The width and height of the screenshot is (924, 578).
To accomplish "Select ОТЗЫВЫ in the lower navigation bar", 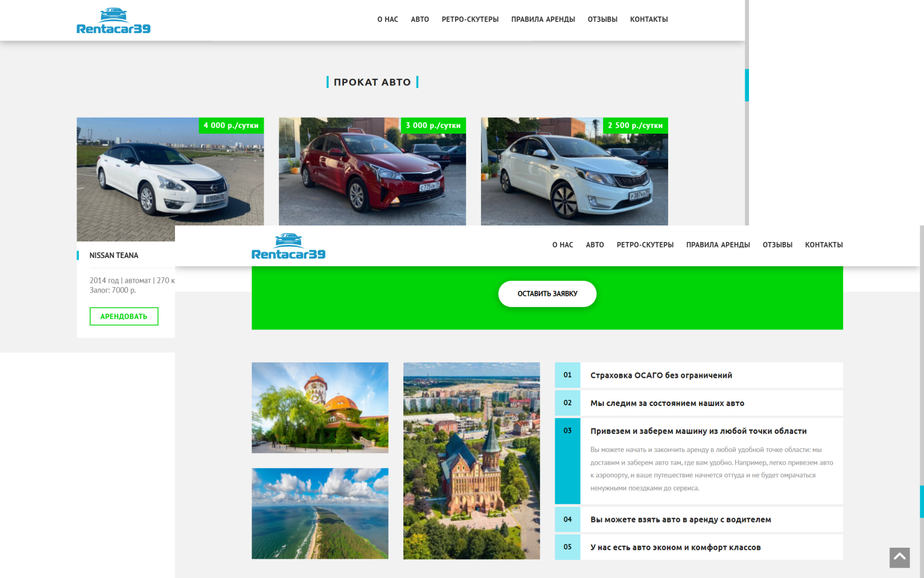I will pyautogui.click(x=777, y=245).
